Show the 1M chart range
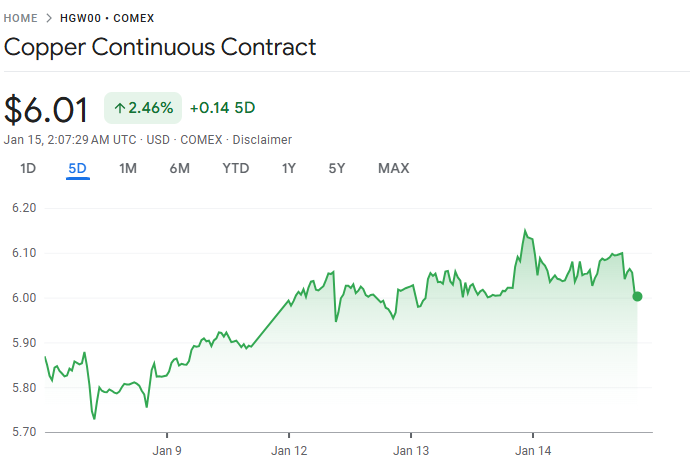 click(128, 168)
